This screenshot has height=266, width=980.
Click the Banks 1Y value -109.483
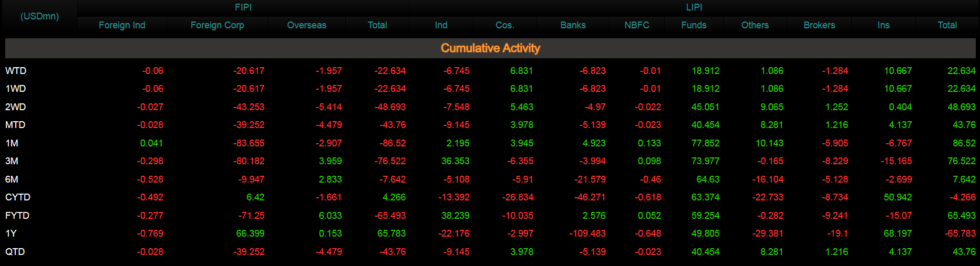pos(587,233)
